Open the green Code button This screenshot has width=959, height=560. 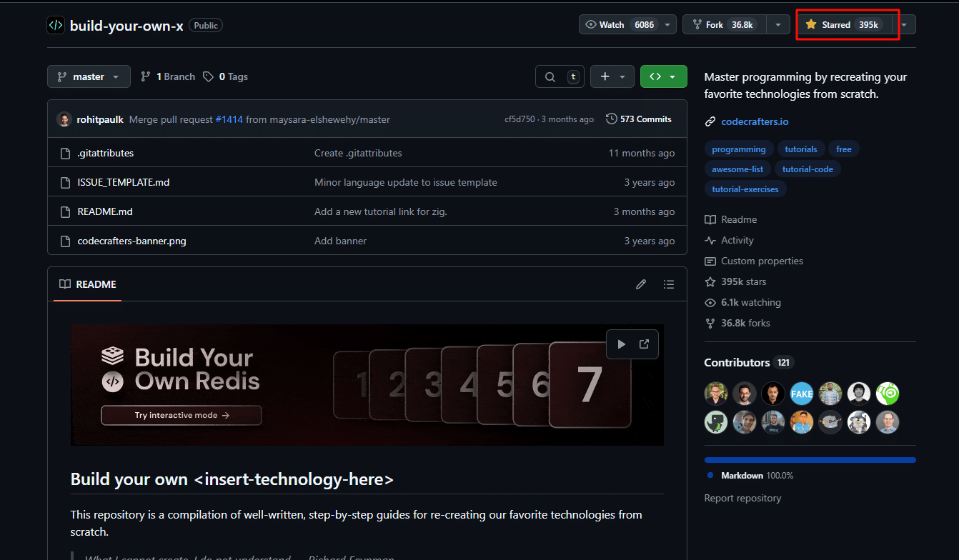point(663,76)
